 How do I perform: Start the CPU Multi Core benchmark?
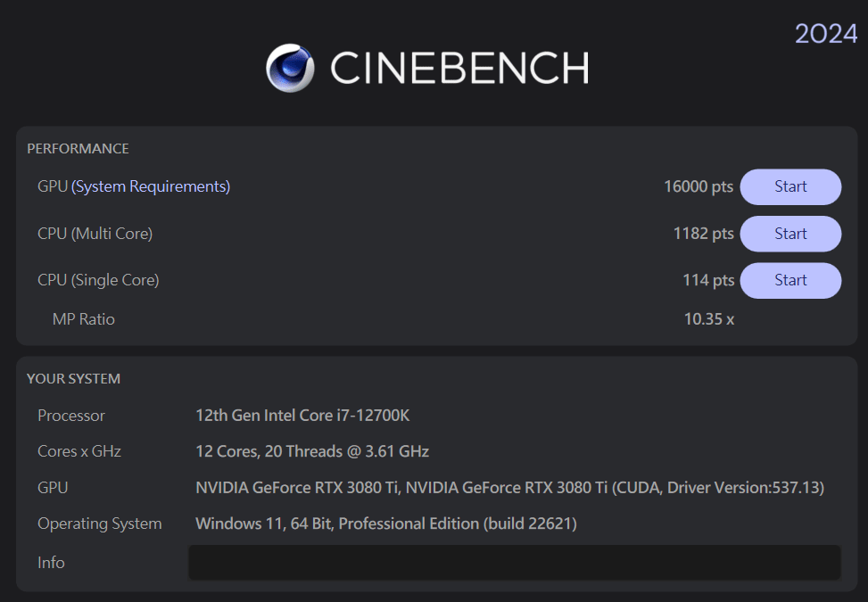pyautogui.click(x=789, y=233)
